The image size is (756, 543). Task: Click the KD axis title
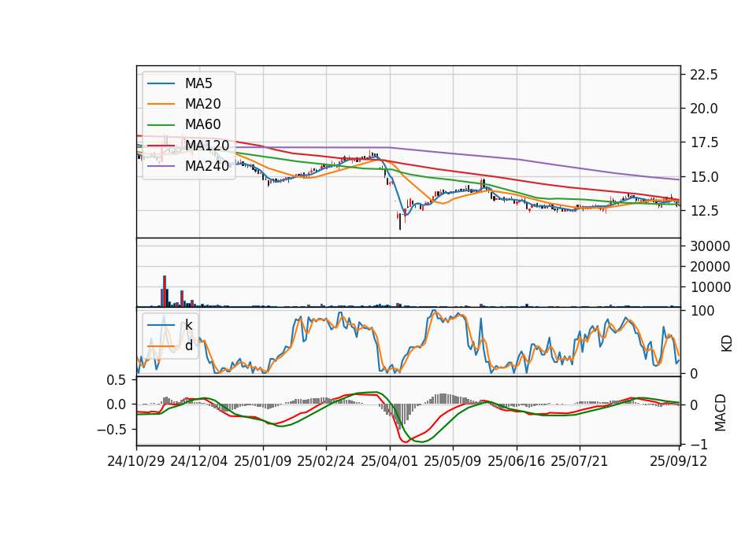click(x=726, y=343)
